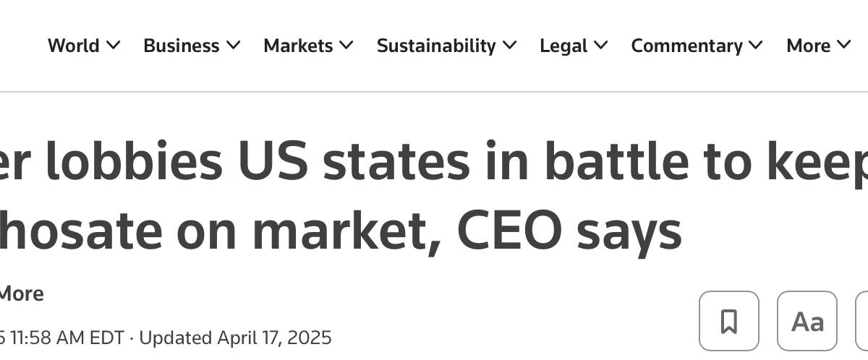Click the Updated April 17, 2025 timestamp
The width and height of the screenshot is (868, 360).
pyautogui.click(x=235, y=338)
